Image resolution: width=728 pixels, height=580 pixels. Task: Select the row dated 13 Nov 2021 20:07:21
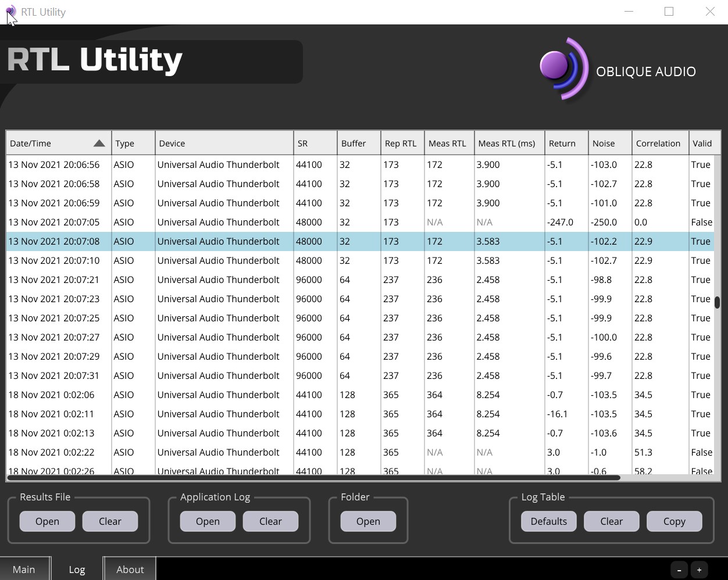point(360,280)
